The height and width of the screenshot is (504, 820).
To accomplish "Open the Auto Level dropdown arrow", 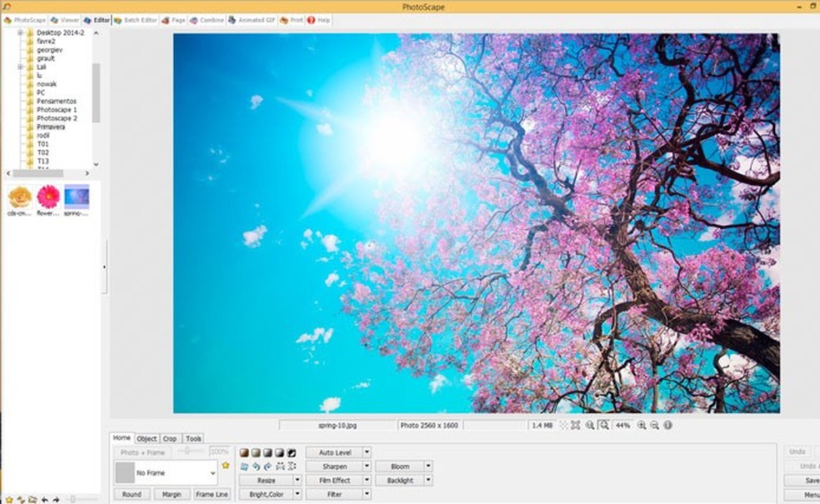I will coord(367,452).
